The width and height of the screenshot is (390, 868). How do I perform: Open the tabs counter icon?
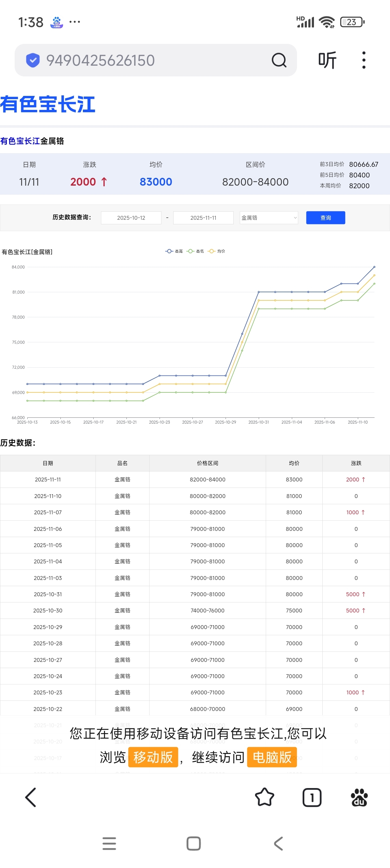pyautogui.click(x=312, y=797)
